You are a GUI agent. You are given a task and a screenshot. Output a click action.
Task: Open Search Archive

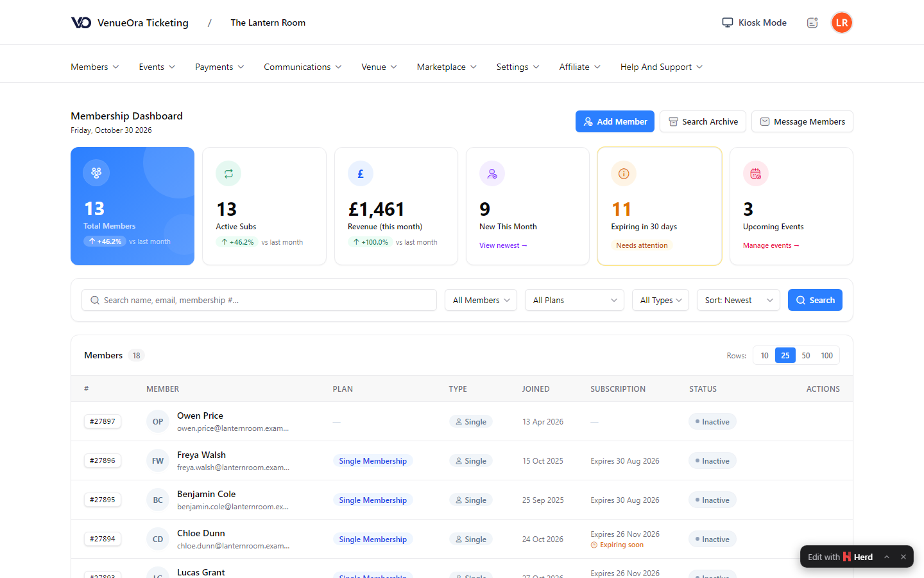point(703,121)
